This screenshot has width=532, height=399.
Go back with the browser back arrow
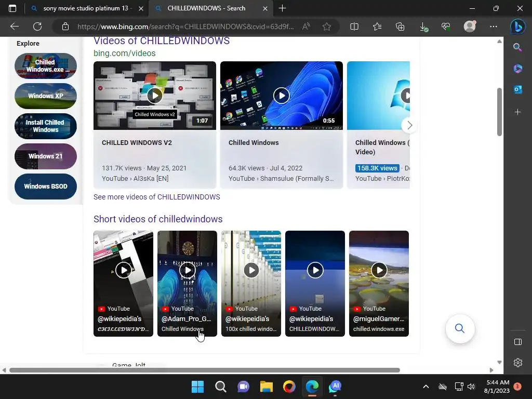click(x=15, y=26)
